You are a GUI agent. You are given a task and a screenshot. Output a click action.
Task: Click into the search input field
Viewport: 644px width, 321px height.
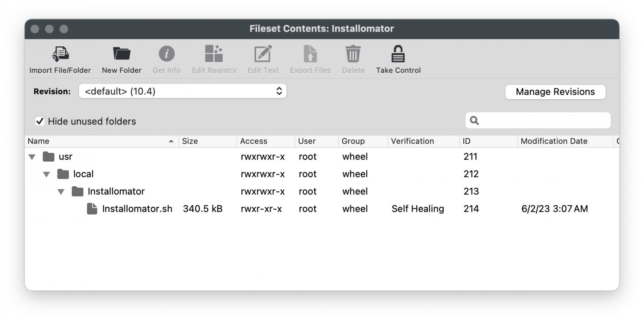coord(538,121)
